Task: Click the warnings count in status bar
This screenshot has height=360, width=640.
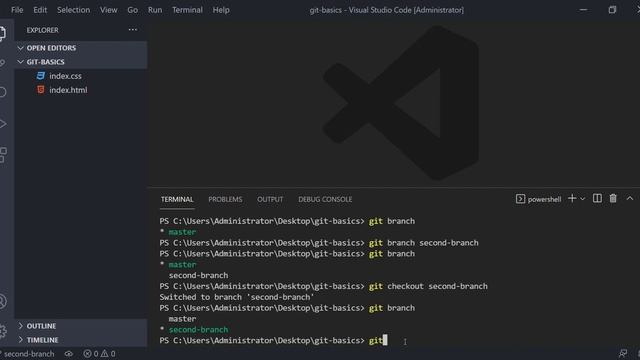Action: (x=108, y=353)
